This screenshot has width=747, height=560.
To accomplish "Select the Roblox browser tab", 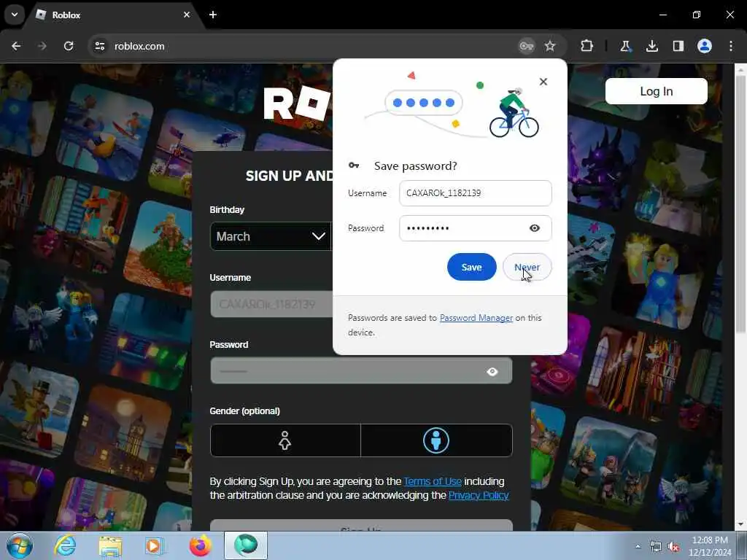I will (x=115, y=15).
